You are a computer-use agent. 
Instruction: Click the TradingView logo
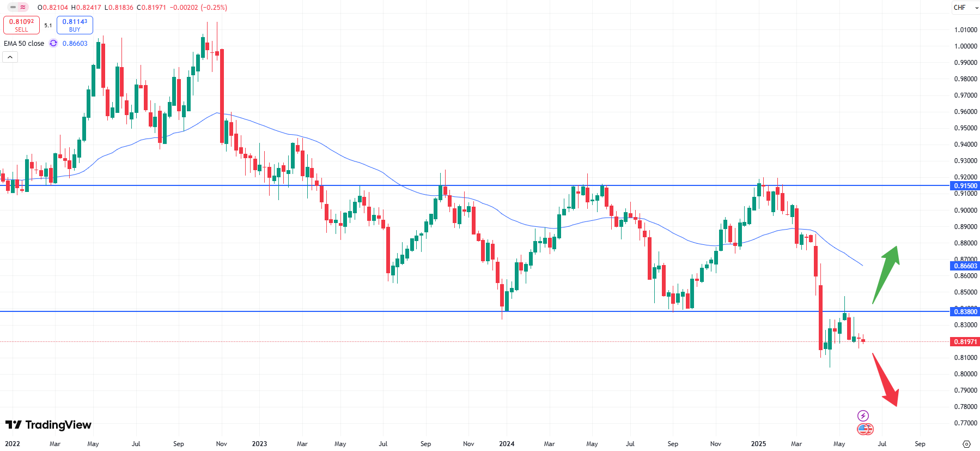[x=48, y=425]
